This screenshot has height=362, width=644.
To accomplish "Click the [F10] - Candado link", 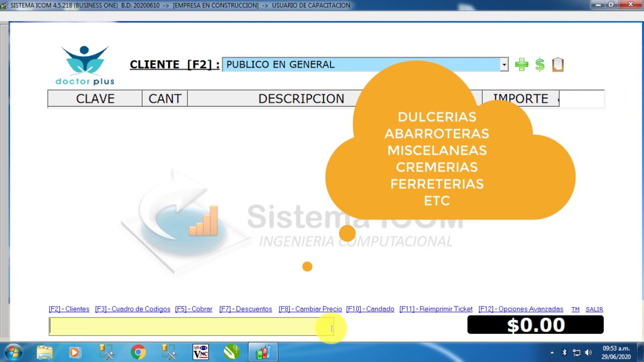I will [370, 309].
